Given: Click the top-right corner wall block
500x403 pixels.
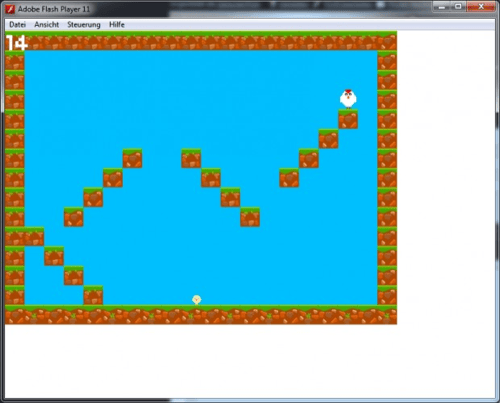Looking at the screenshot, I should coord(387,41).
